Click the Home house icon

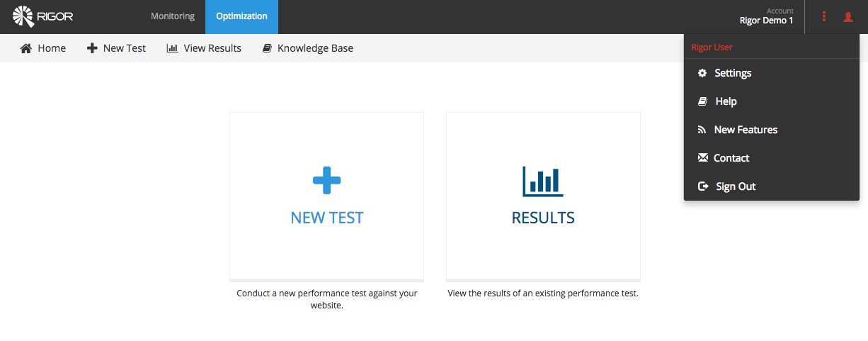click(26, 48)
